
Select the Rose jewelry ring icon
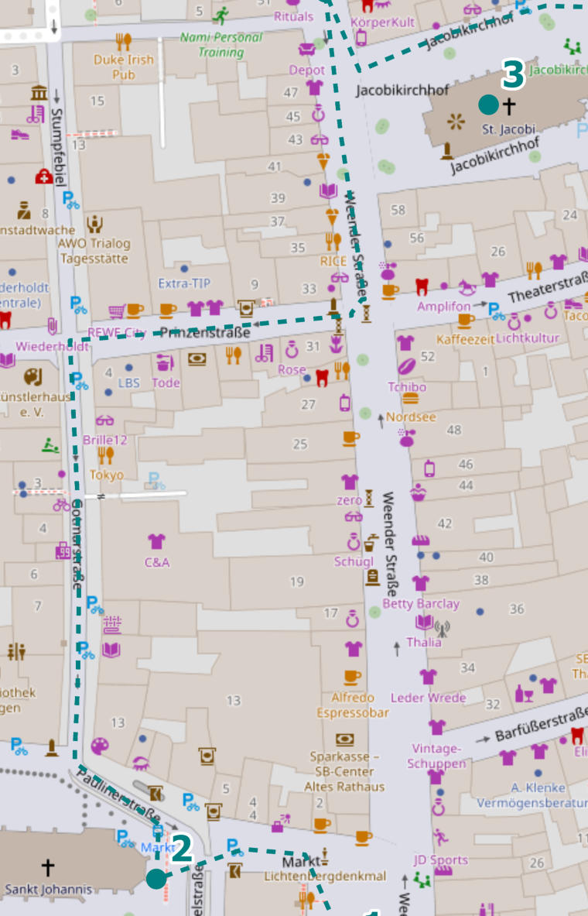click(x=292, y=350)
